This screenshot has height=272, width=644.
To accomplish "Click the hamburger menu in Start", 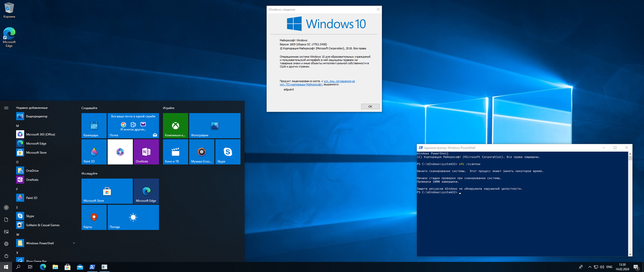I will click(x=6, y=108).
